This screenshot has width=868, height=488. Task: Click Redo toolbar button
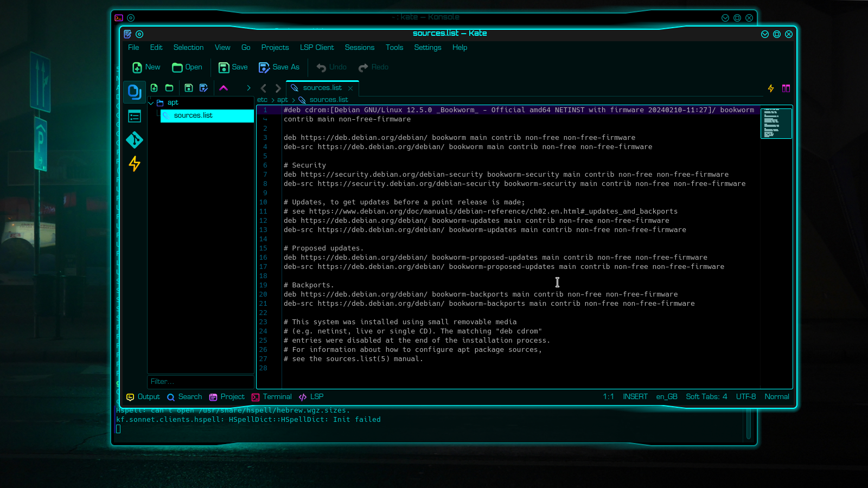pos(374,67)
